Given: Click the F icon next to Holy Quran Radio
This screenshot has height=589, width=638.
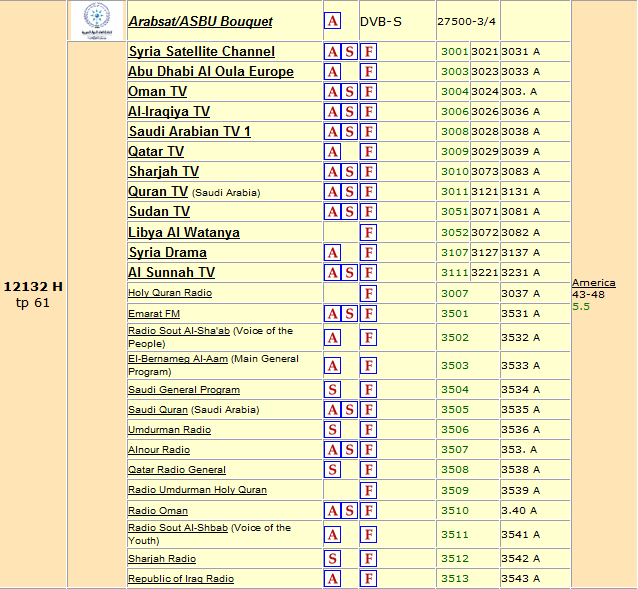Looking at the screenshot, I should tap(368, 293).
